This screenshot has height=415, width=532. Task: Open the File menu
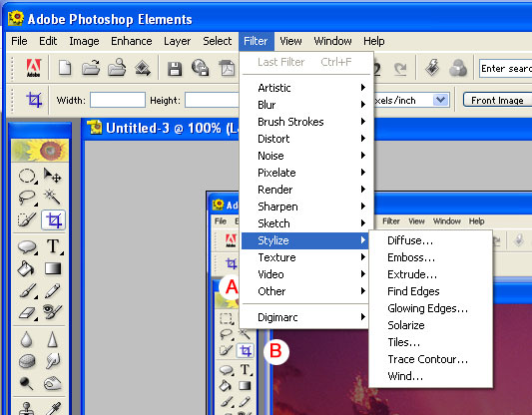coord(19,41)
